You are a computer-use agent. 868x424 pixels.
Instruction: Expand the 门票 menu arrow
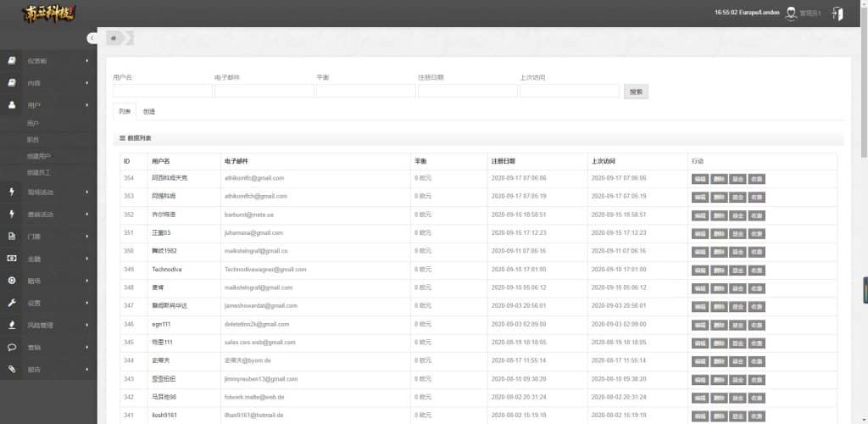[x=87, y=237]
